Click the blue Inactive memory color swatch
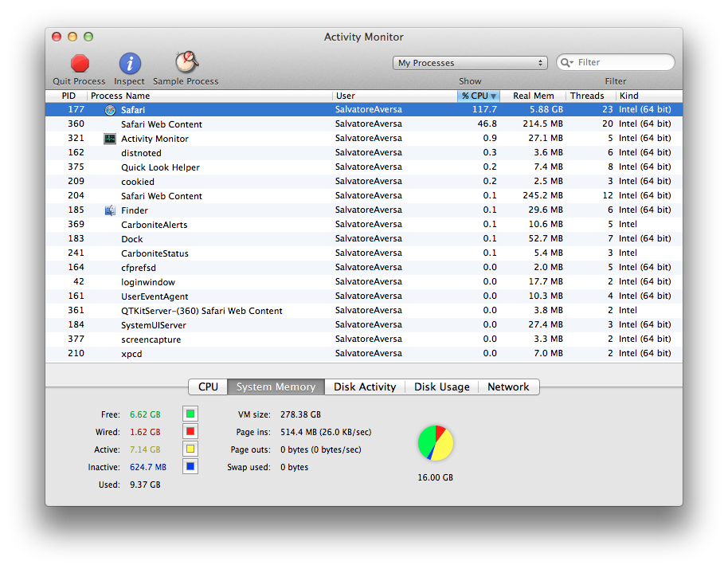728x569 pixels. [x=190, y=466]
